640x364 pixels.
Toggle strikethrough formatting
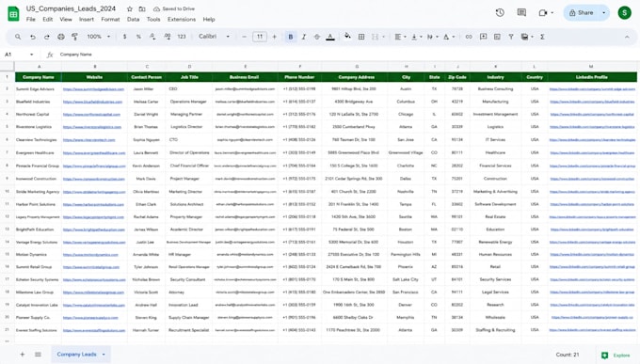click(317, 37)
